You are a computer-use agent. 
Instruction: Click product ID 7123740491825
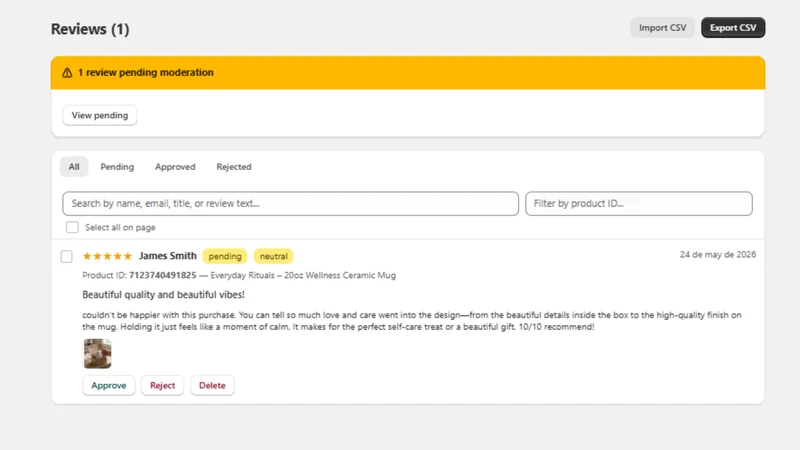[x=162, y=275]
